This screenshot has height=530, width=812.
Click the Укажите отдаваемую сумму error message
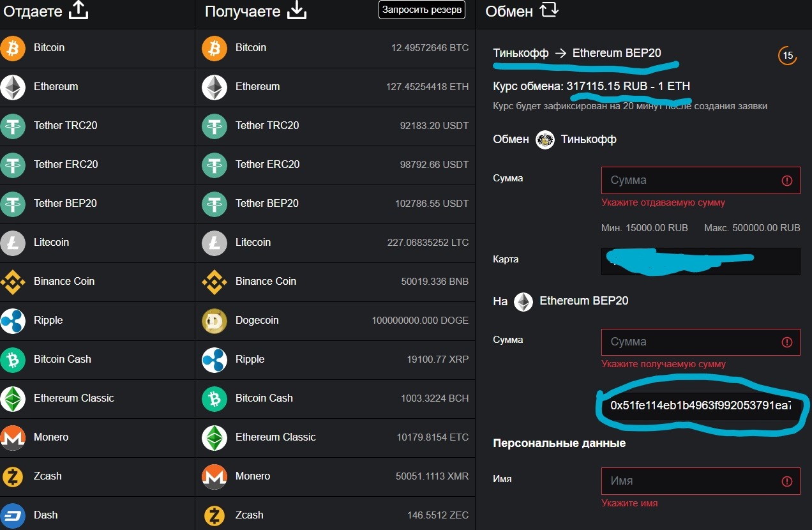pos(663,202)
